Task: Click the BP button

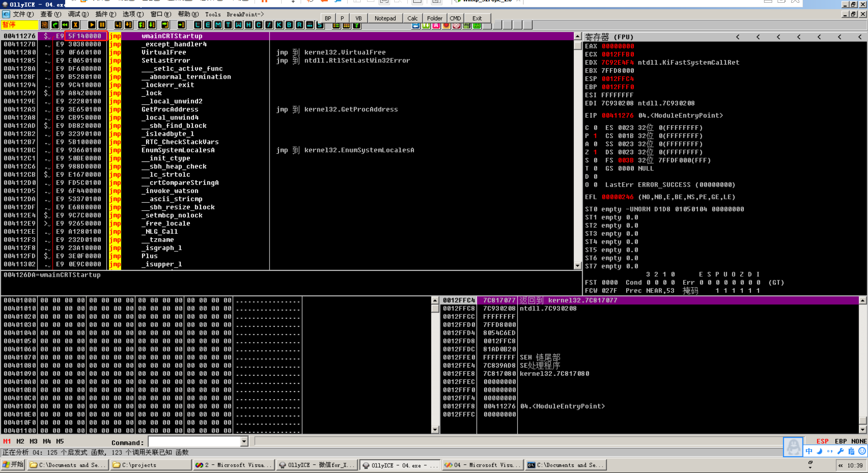Action: click(328, 18)
